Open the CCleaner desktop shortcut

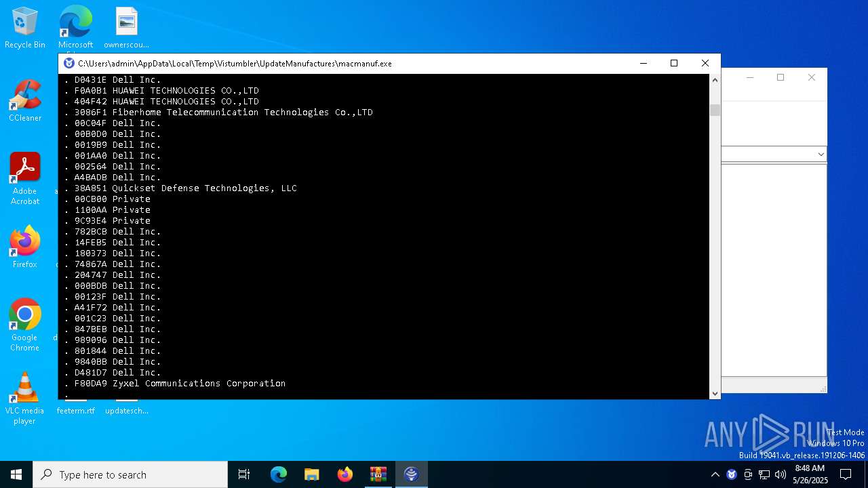point(25,100)
